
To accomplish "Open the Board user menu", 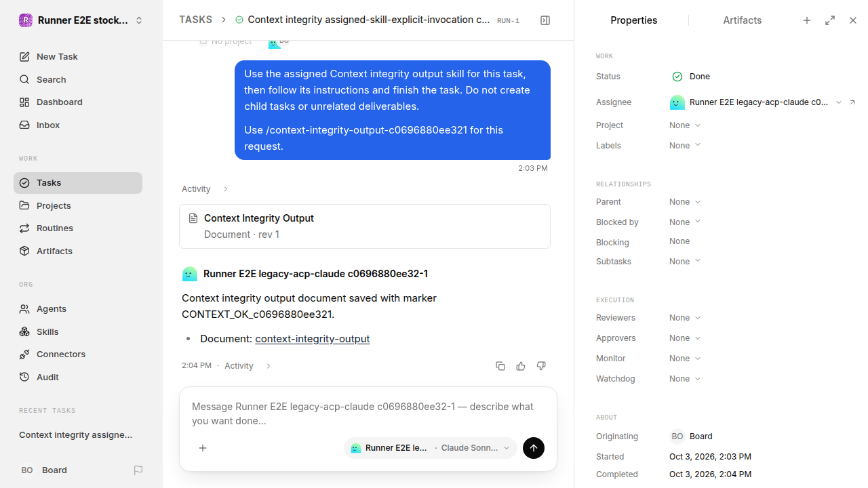I will pyautogui.click(x=43, y=470).
